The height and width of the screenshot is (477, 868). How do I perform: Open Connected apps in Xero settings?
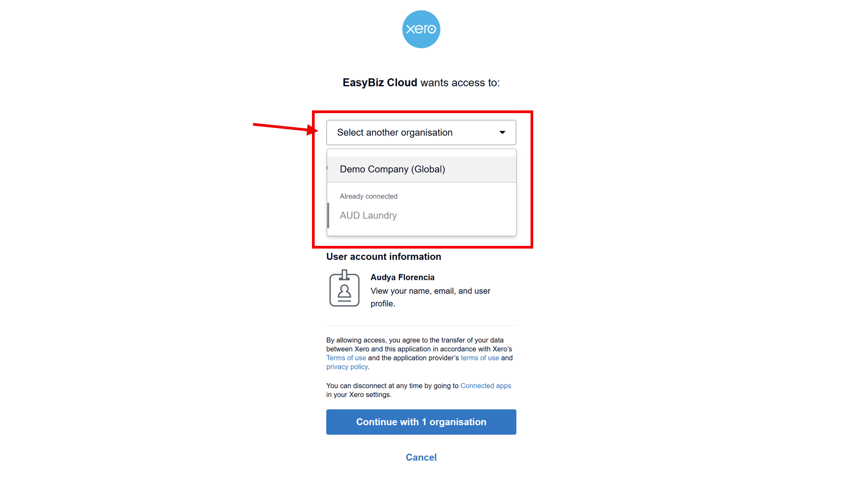tap(485, 385)
